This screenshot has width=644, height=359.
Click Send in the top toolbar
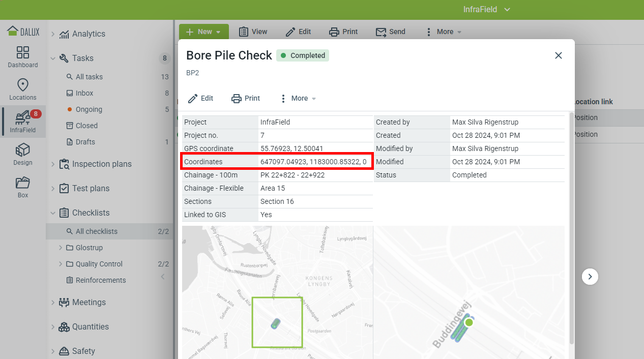click(391, 32)
